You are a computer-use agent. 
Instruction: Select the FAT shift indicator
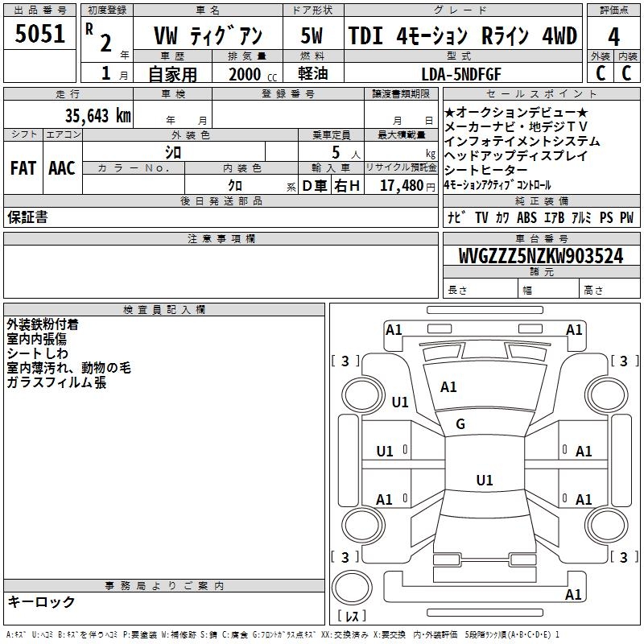click(23, 168)
